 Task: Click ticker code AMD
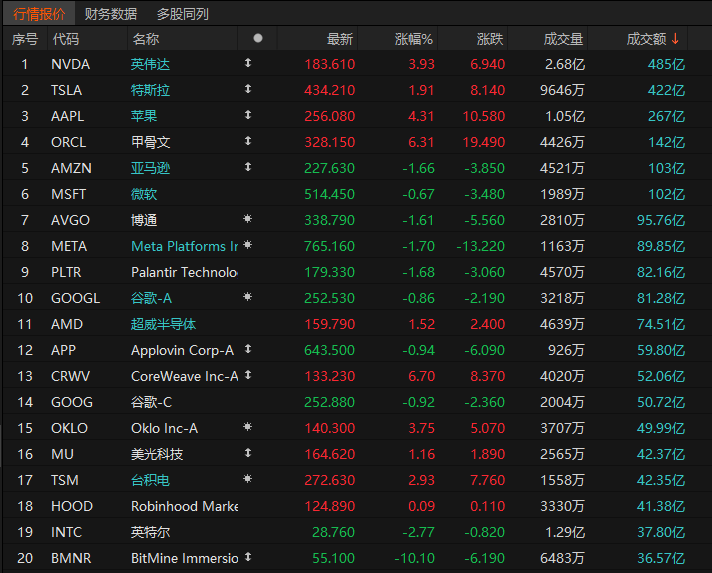tap(67, 324)
